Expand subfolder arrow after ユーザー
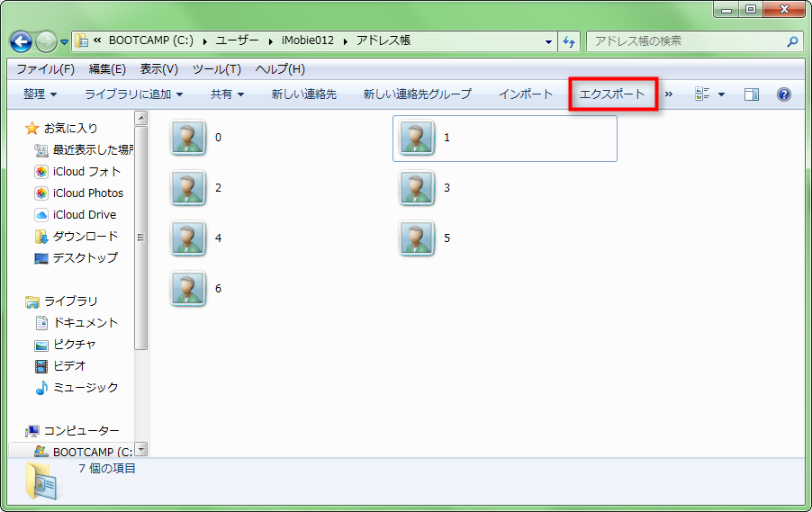The image size is (812, 512). coord(270,41)
